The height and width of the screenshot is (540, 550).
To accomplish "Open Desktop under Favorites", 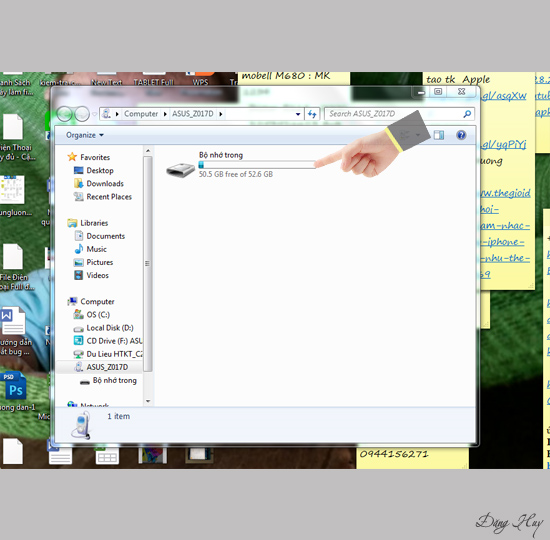I will (100, 171).
